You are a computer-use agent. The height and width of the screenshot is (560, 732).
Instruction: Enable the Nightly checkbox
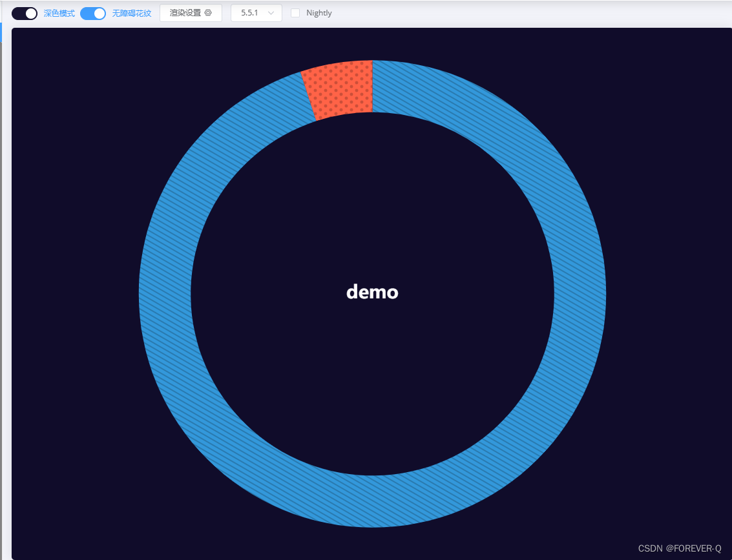tap(295, 12)
